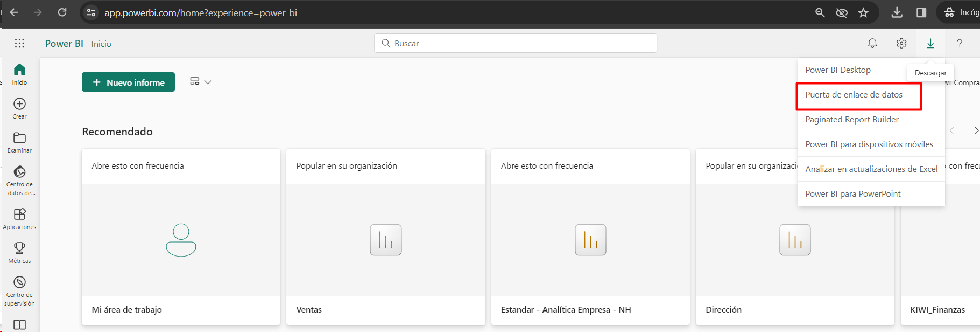
Task: Click the browser back arrow
Action: (x=14, y=12)
